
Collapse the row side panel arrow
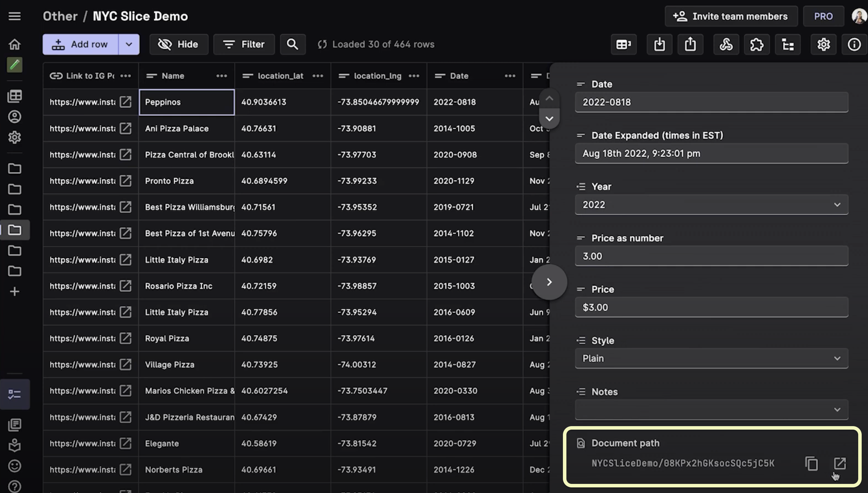tap(549, 282)
